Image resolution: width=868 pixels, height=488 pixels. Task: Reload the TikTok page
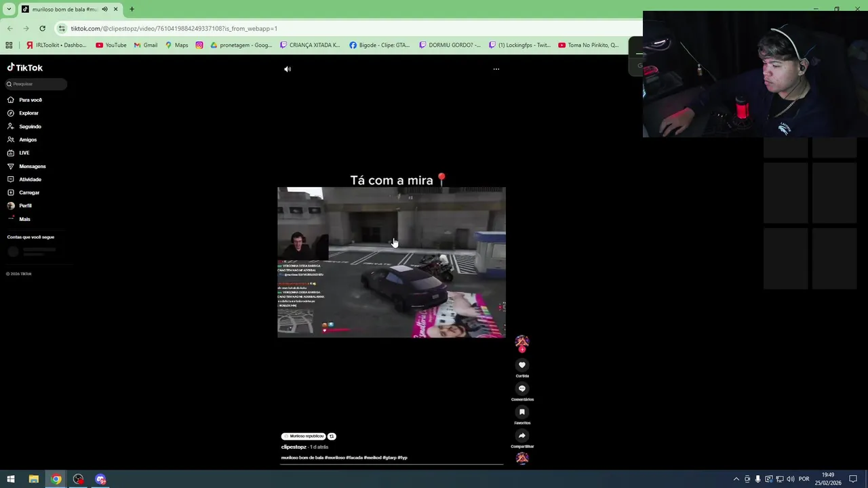coord(42,28)
